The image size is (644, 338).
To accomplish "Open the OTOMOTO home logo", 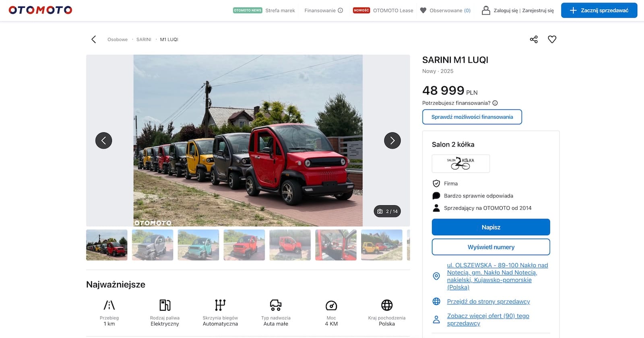I will click(40, 10).
